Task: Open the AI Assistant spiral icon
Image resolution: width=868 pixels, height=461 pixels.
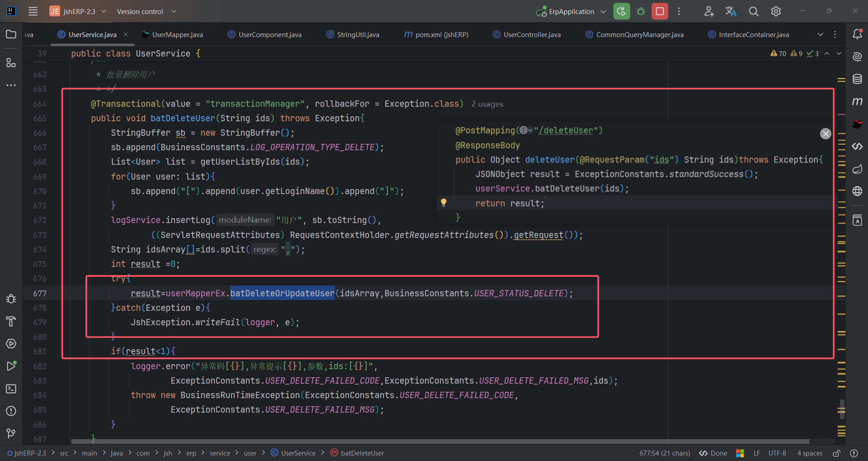Action: click(x=857, y=57)
